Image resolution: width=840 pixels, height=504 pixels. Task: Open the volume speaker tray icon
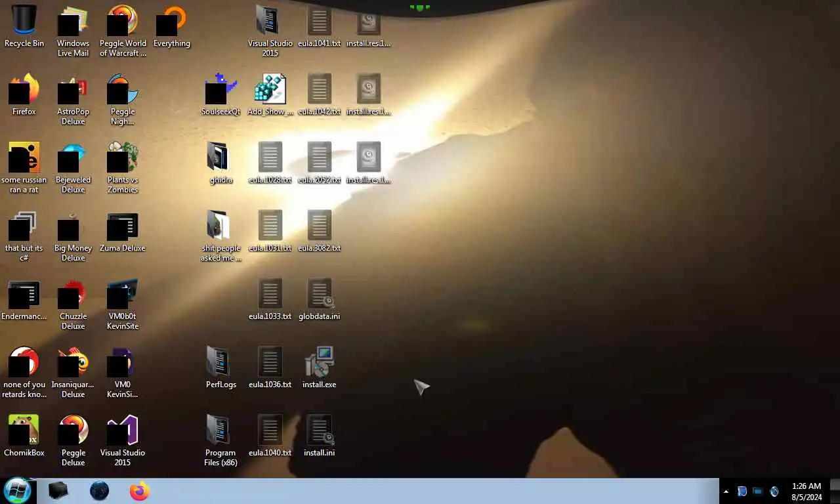pyautogui.click(x=774, y=492)
